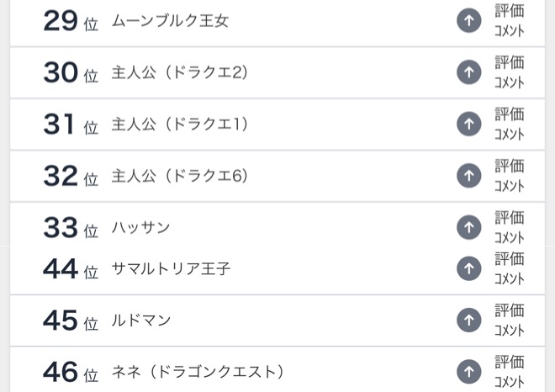The image size is (555, 392).
Task: Open 評価コメント for ルドマン
Action: (x=509, y=320)
